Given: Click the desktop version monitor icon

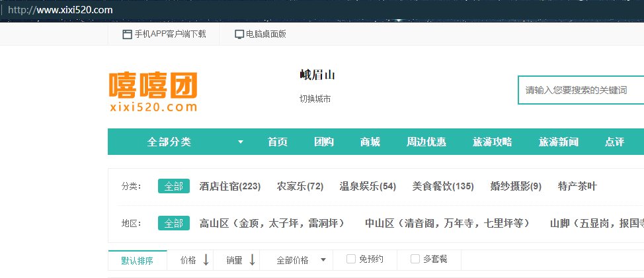Looking at the screenshot, I should tap(239, 34).
